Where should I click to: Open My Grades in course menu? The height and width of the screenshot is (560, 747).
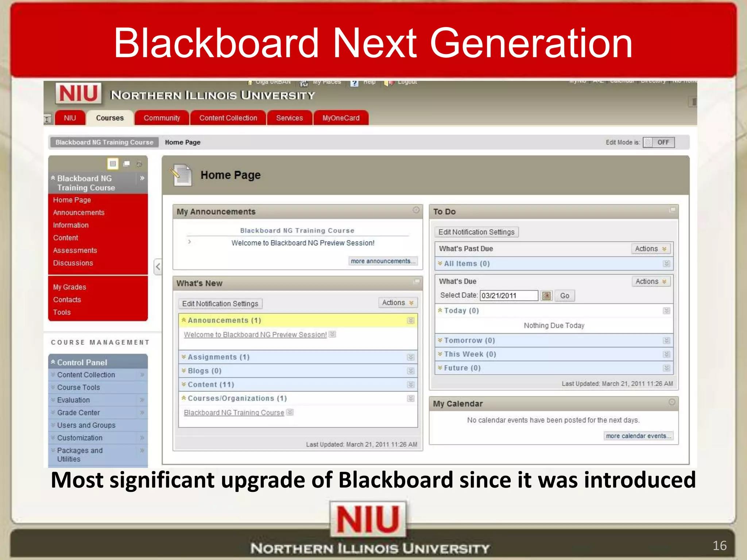(x=69, y=287)
